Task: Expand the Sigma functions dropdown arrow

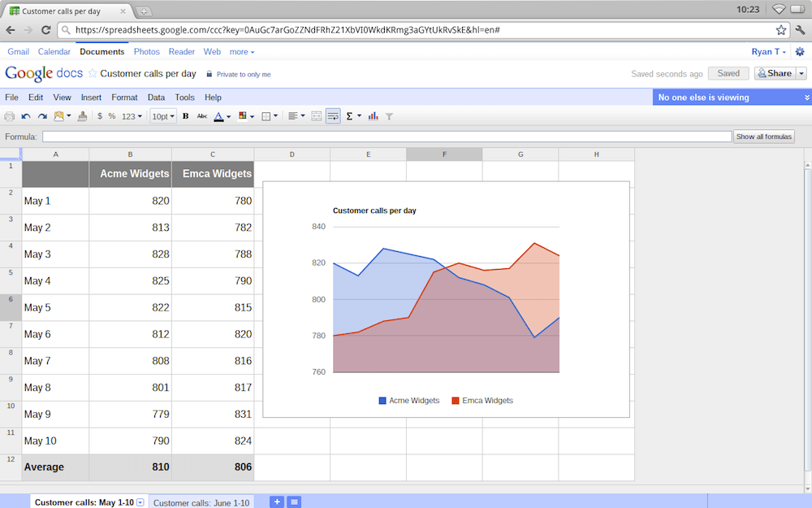Action: coord(360,116)
